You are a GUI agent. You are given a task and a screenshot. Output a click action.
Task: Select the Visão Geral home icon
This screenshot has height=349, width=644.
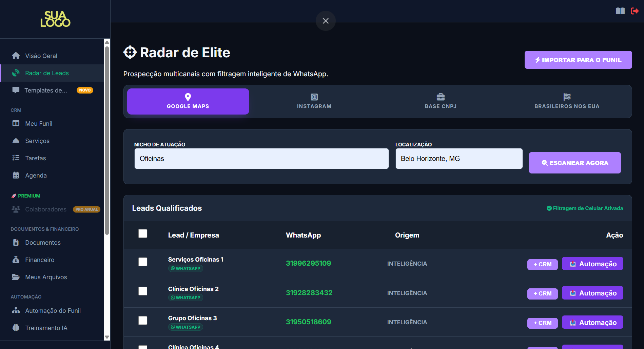(x=16, y=56)
